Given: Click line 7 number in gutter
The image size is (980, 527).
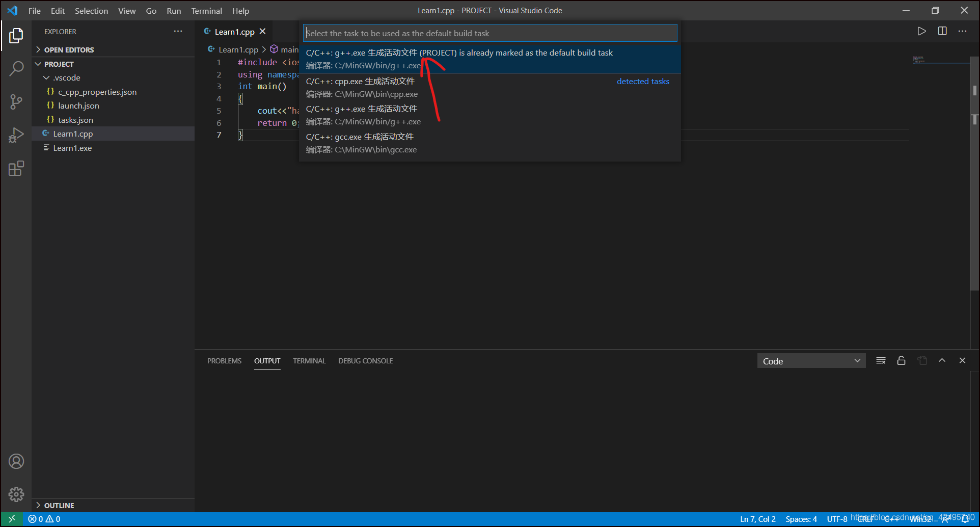Looking at the screenshot, I should 219,135.
